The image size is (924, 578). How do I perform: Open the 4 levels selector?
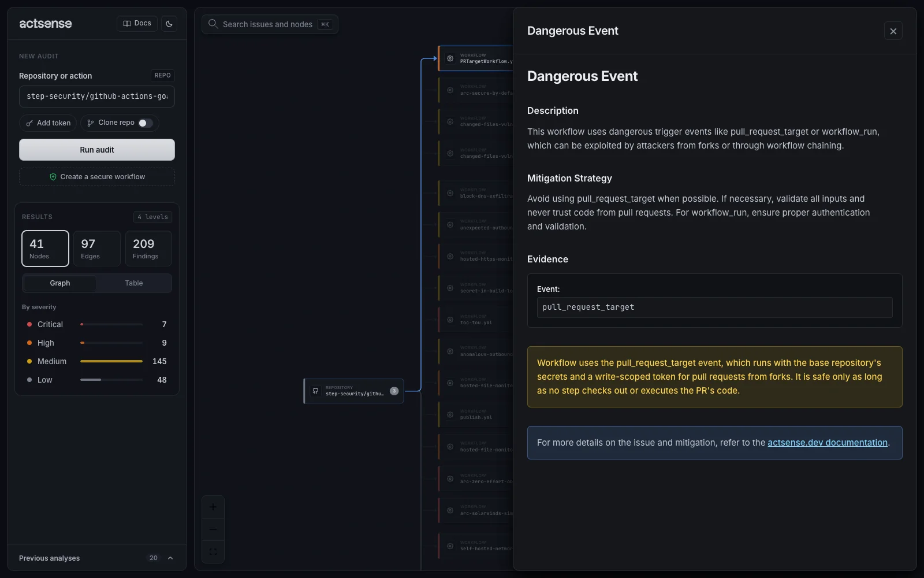[x=152, y=217]
